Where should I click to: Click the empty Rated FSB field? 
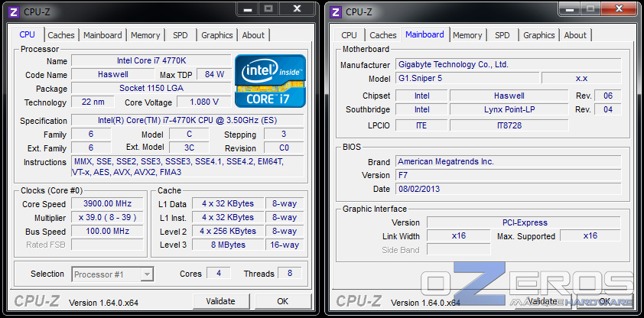107,245
